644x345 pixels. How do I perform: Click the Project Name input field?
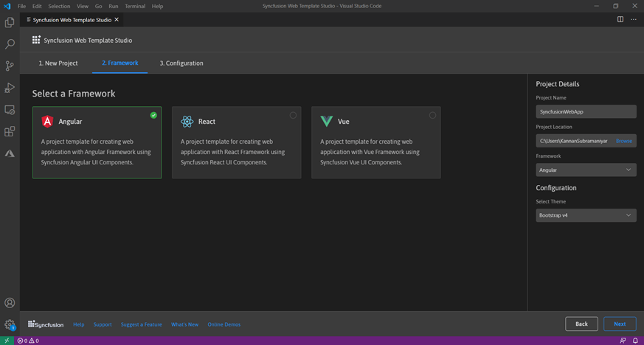pos(586,112)
